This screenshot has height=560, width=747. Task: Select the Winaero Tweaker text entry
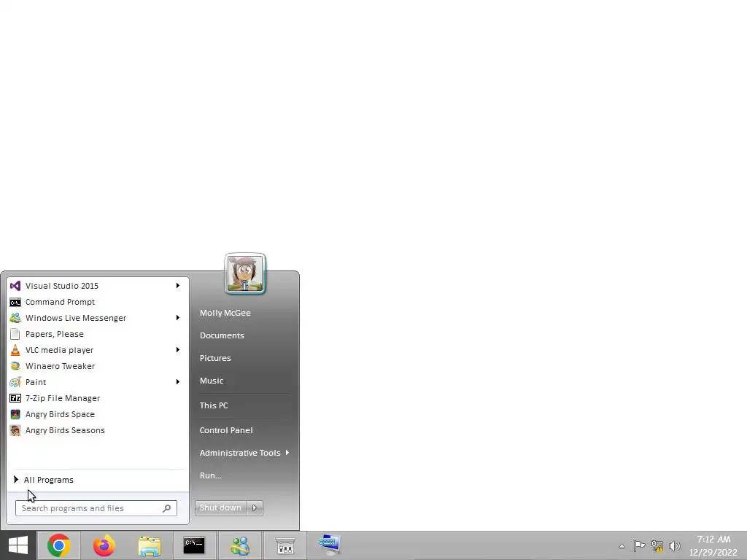pos(60,366)
